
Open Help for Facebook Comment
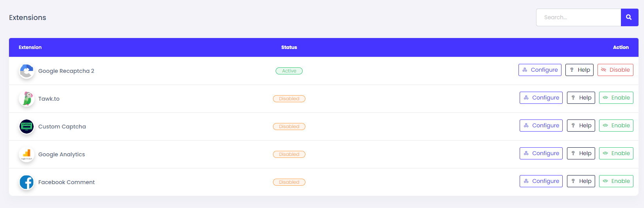pos(581,181)
